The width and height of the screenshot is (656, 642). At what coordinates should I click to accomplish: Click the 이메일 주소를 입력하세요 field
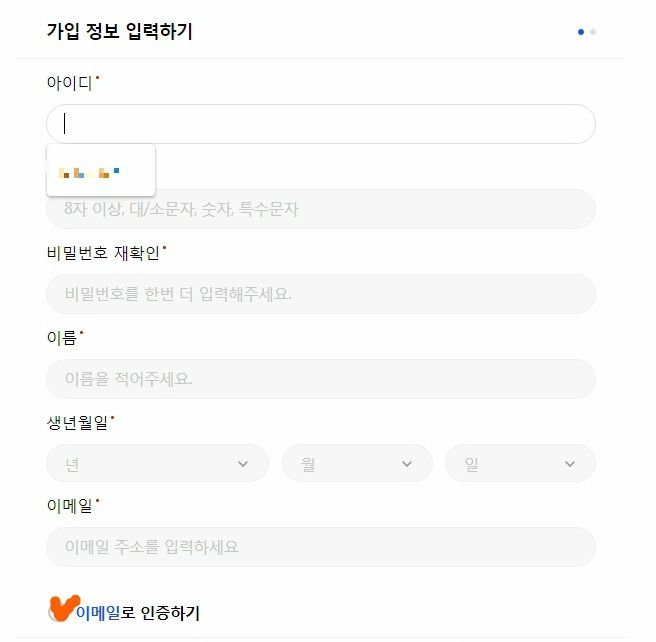point(321,547)
